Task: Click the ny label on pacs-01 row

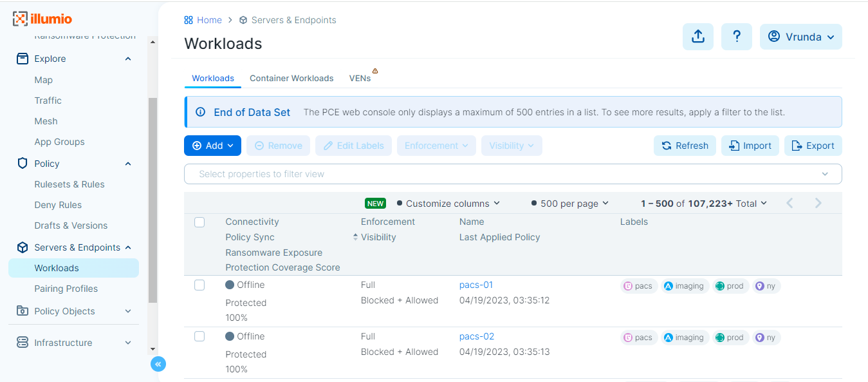Action: (766, 286)
